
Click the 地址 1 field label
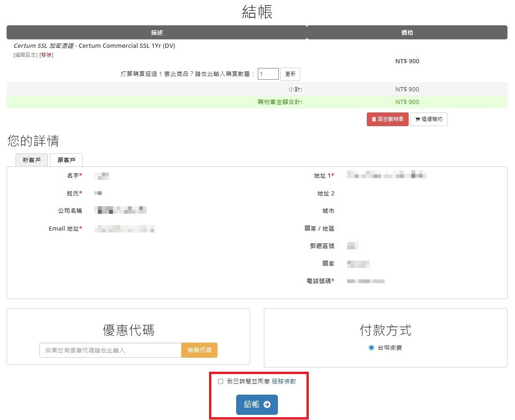pyautogui.click(x=324, y=175)
